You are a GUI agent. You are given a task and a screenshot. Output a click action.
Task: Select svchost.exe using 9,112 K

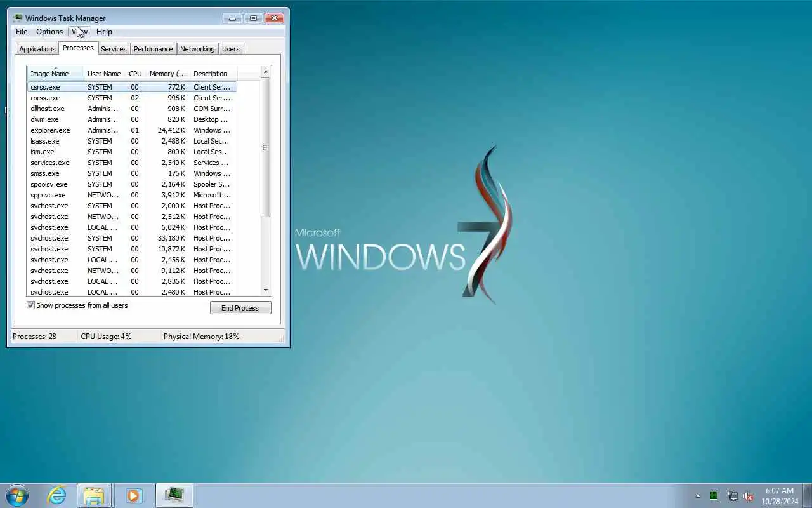(x=132, y=271)
